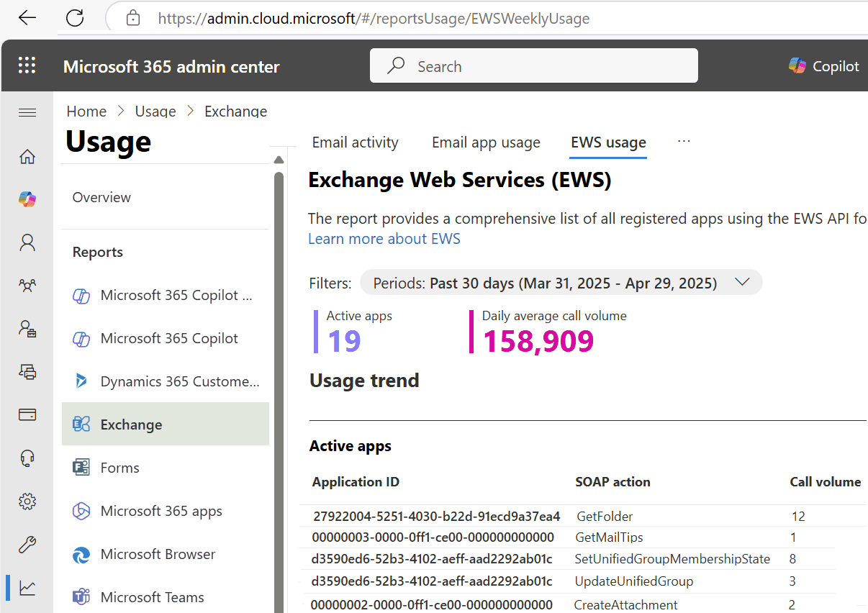The image size is (868, 613).
Task: Click the Usage trend heading
Action: pyautogui.click(x=364, y=381)
